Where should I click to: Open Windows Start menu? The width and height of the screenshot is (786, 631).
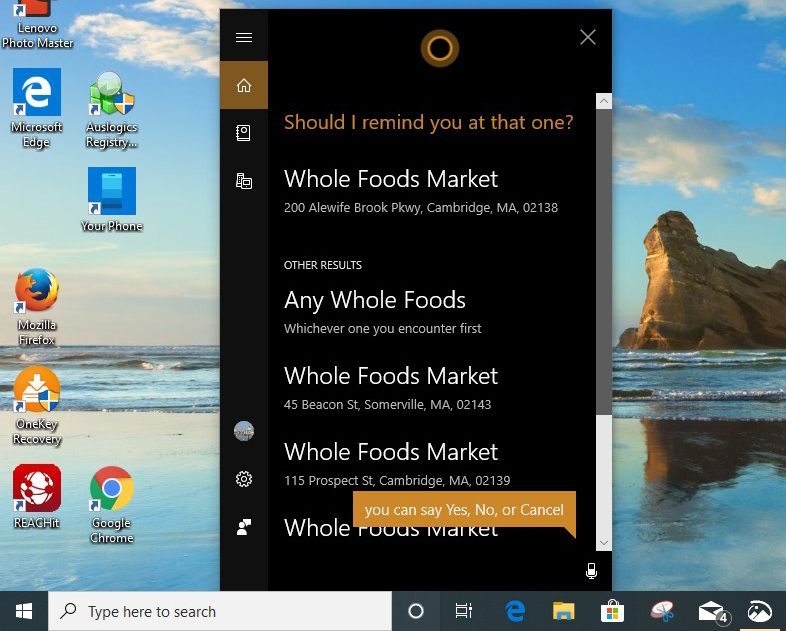tap(24, 611)
